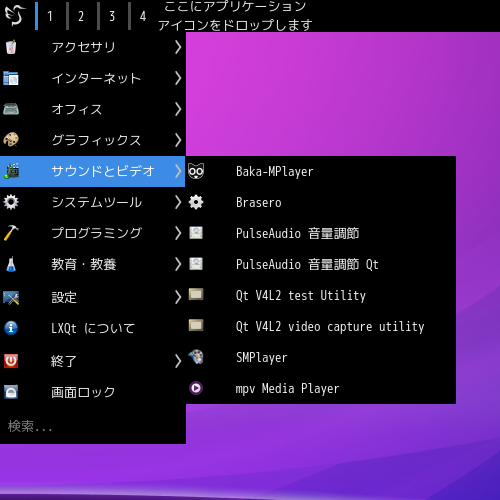Open PulseAudio 音量調節 Qt
Screen dimensions: 500x500
[321, 264]
